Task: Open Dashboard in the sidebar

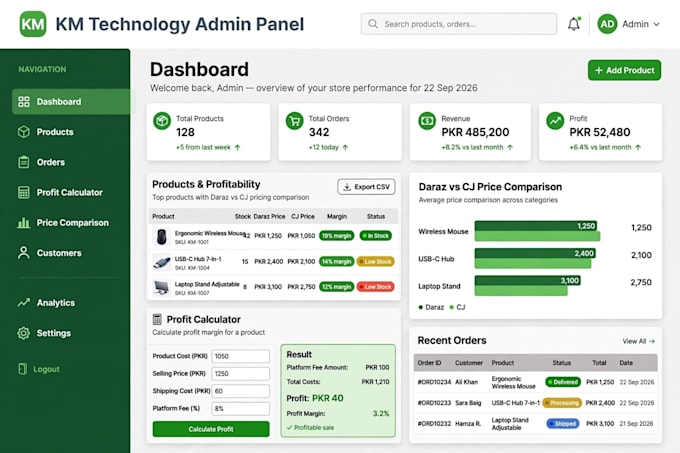Action: (71, 102)
